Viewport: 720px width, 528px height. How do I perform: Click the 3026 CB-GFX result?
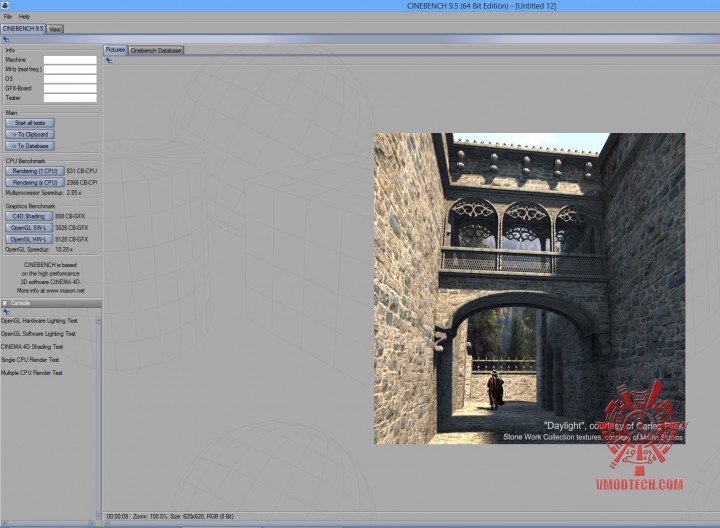[72, 228]
